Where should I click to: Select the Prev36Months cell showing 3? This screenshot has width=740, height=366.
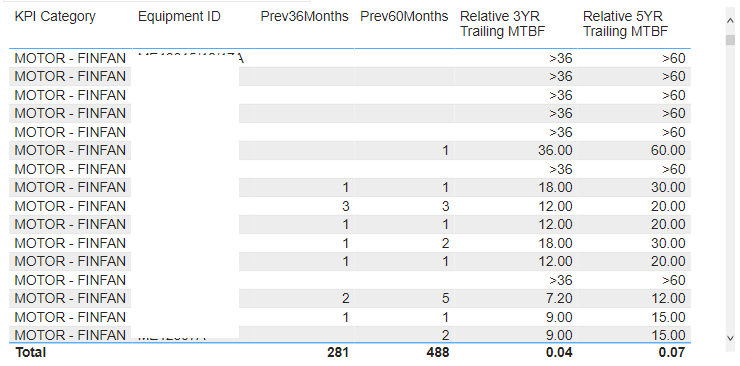(345, 206)
